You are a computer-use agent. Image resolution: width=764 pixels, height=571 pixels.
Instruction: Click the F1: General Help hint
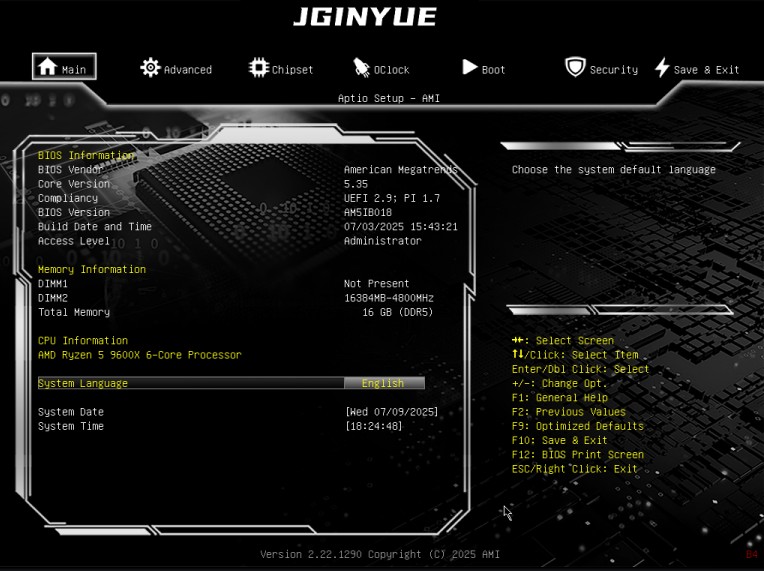pyautogui.click(x=559, y=398)
